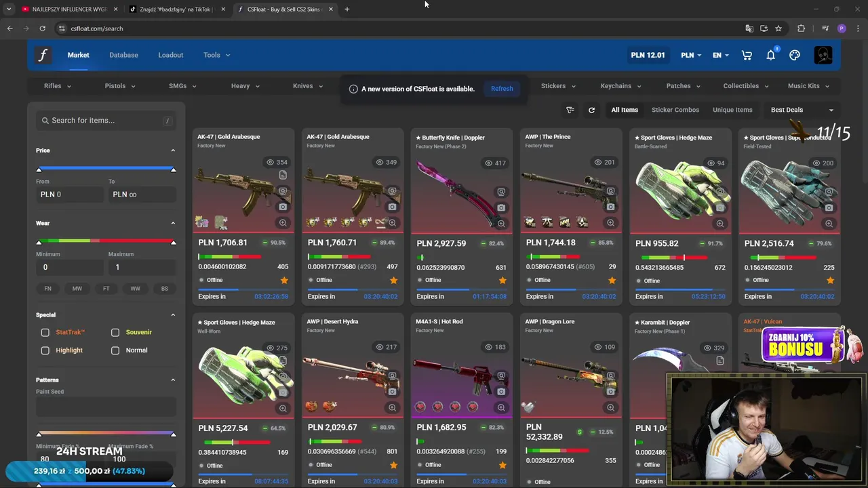The width and height of the screenshot is (868, 488).
Task: Open a new browser tab
Action: click(347, 9)
